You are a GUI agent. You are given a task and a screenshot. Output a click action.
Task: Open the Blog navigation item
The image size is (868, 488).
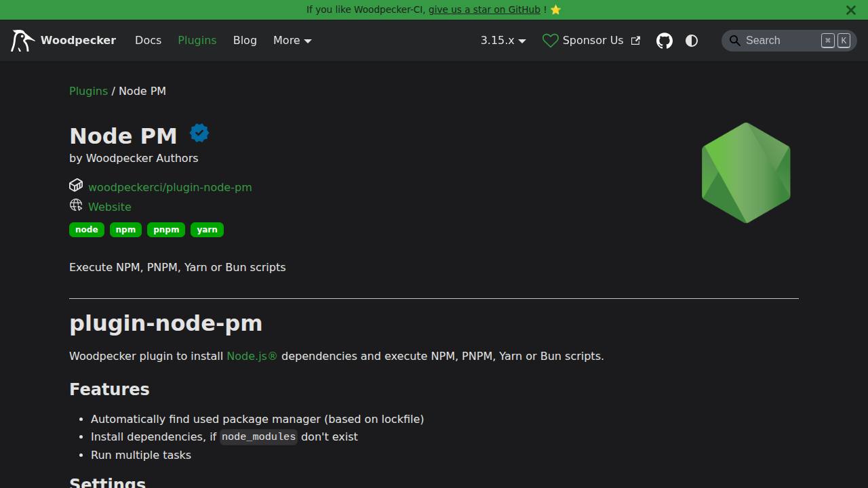point(245,41)
